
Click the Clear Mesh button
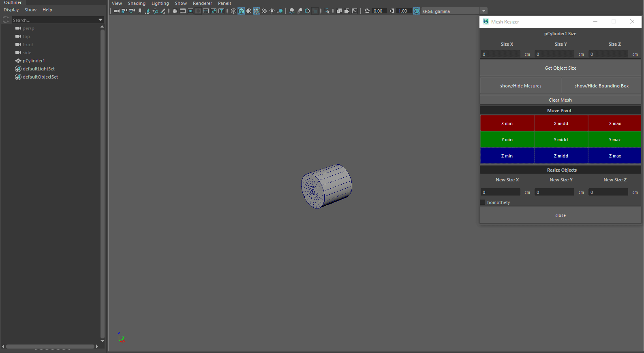pyautogui.click(x=561, y=100)
